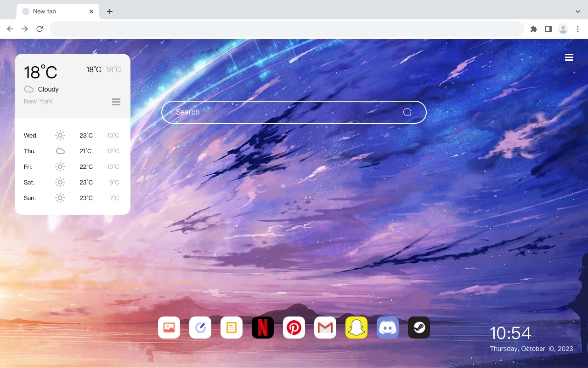Expand the tab search chevron

pyautogui.click(x=578, y=11)
